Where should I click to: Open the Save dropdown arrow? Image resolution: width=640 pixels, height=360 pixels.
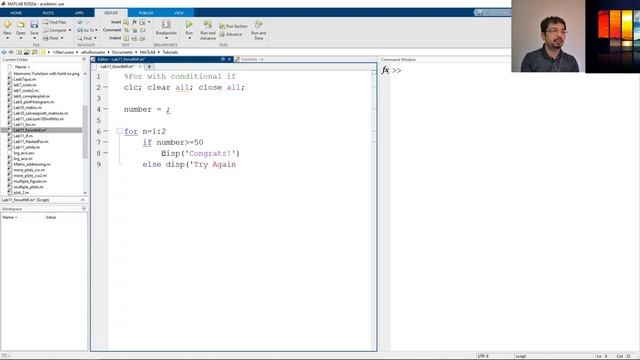coord(34,38)
